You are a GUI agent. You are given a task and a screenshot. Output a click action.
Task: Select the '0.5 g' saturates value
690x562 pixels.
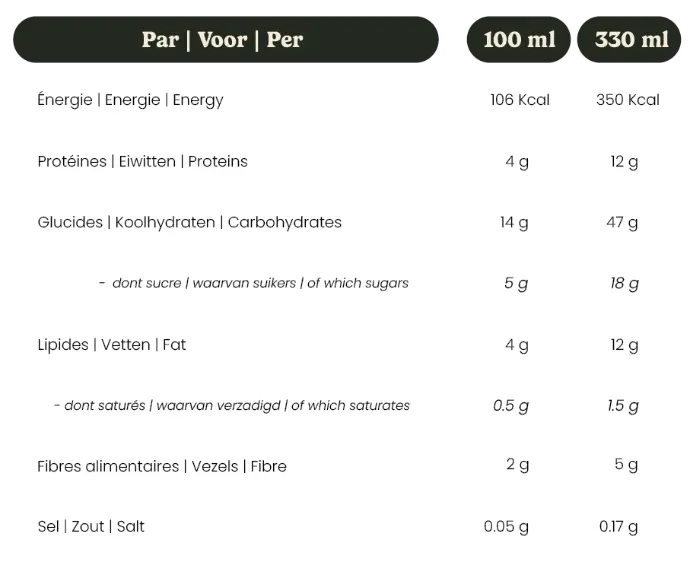(x=511, y=405)
